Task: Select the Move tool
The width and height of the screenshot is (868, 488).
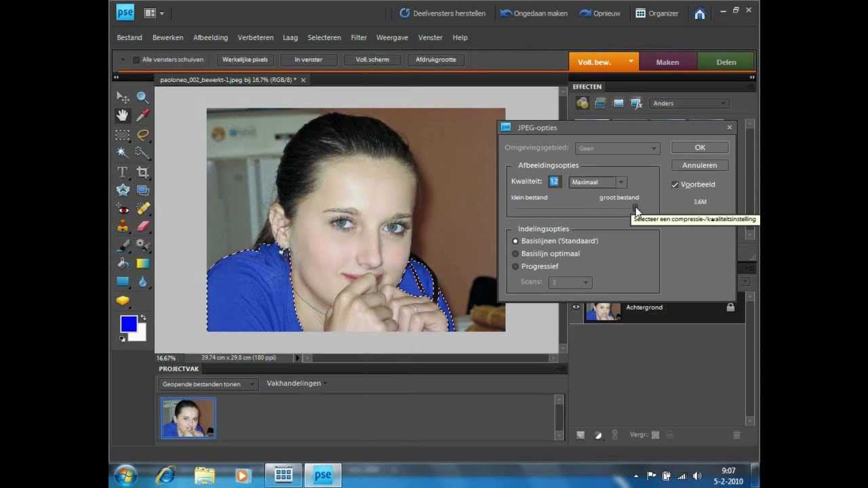Action: 123,98
